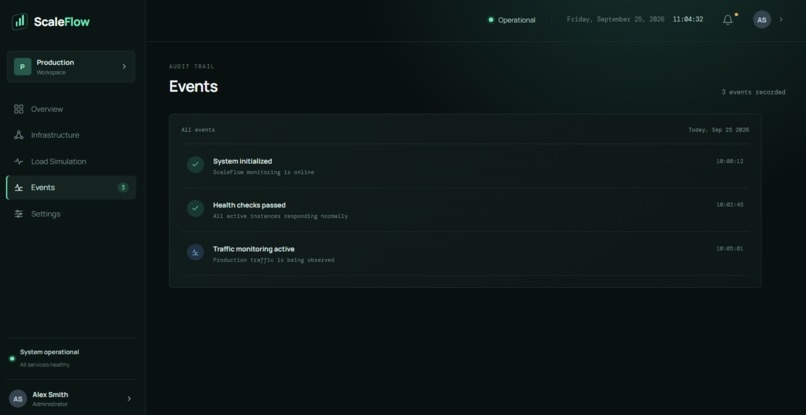The height and width of the screenshot is (415, 806).
Task: Click the Events count badge showing 3
Action: [x=123, y=188]
